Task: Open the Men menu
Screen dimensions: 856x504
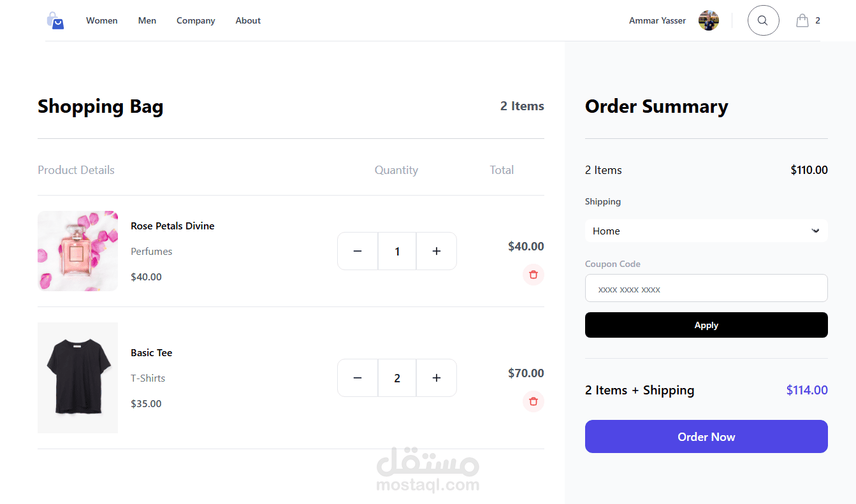Action: click(147, 20)
